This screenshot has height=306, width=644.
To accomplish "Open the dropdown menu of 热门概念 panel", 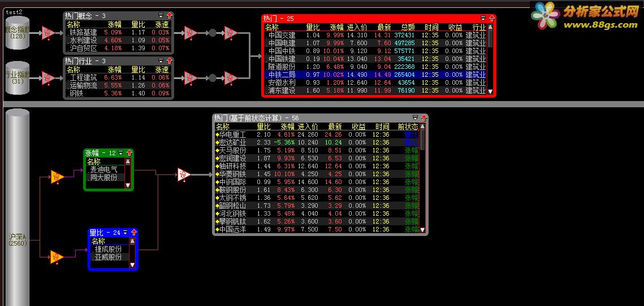I will click(x=161, y=16).
